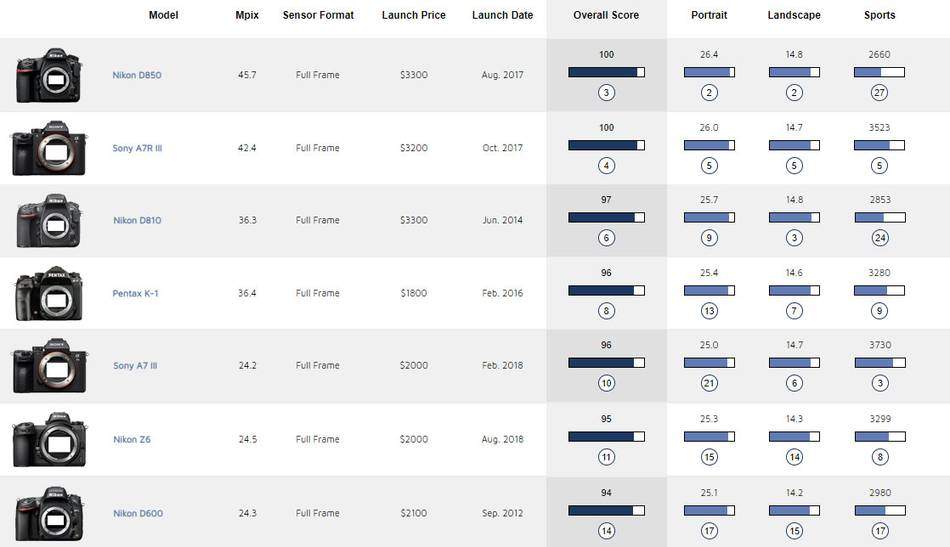Click the Nikon D850 overall rank badge 3
Image resolution: width=950 pixels, height=547 pixels.
point(606,93)
